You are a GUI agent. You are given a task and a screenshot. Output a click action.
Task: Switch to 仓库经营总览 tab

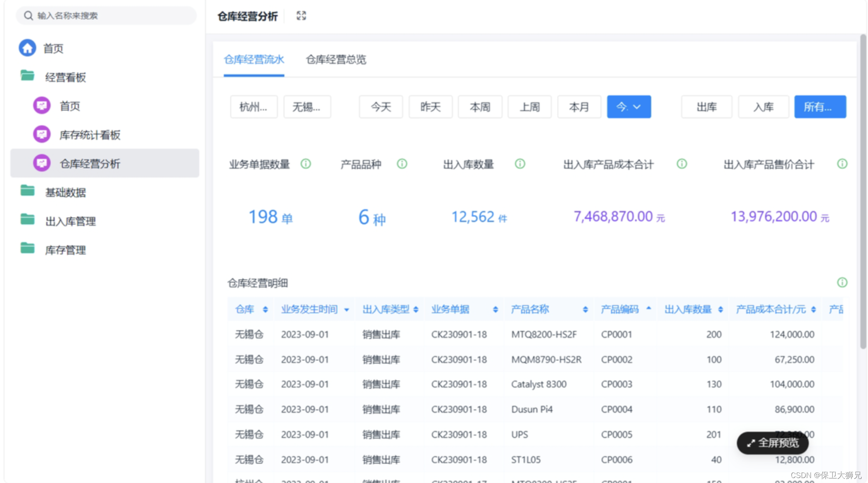(x=336, y=59)
